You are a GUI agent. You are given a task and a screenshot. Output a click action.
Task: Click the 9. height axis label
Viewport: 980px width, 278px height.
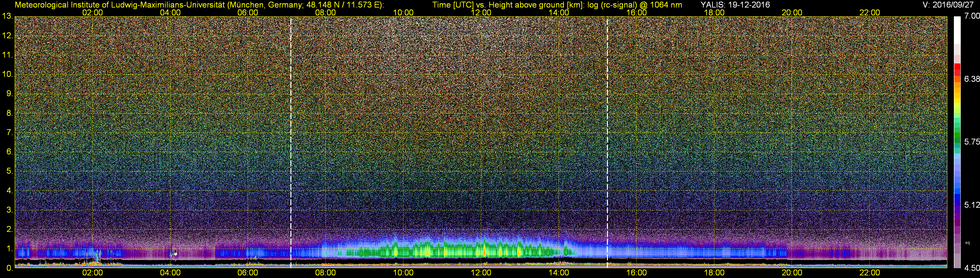point(9,94)
